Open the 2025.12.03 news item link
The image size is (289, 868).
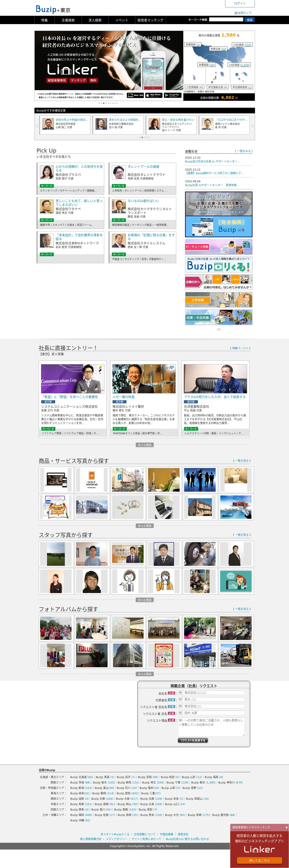212,161
